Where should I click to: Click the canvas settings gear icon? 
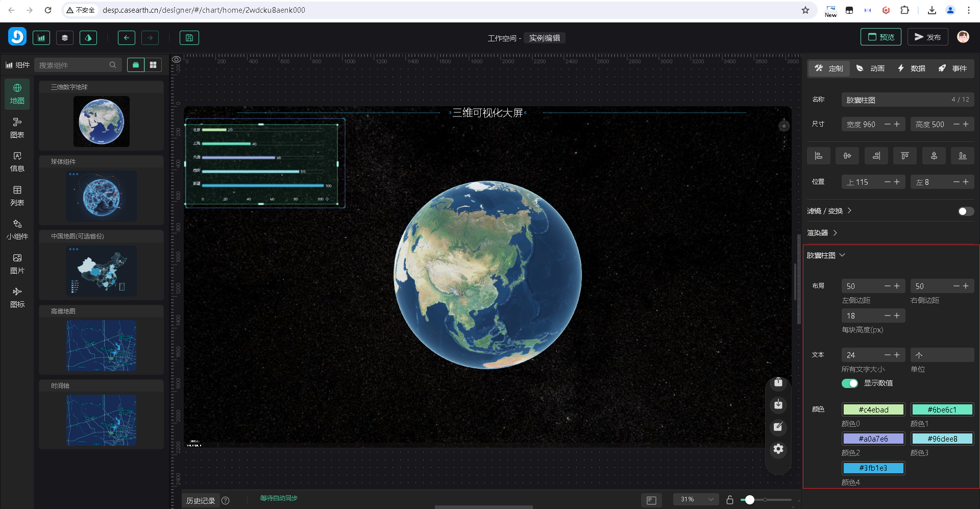click(778, 449)
